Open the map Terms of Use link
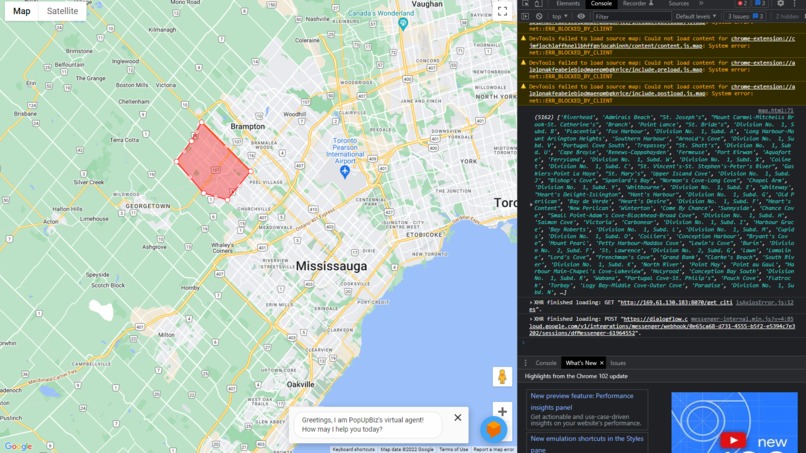806x453 pixels. 453,449
